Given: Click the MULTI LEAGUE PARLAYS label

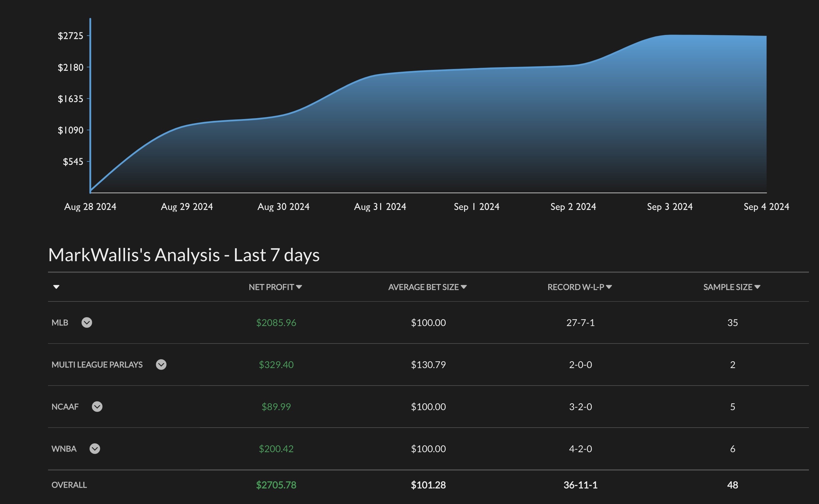Looking at the screenshot, I should (97, 364).
